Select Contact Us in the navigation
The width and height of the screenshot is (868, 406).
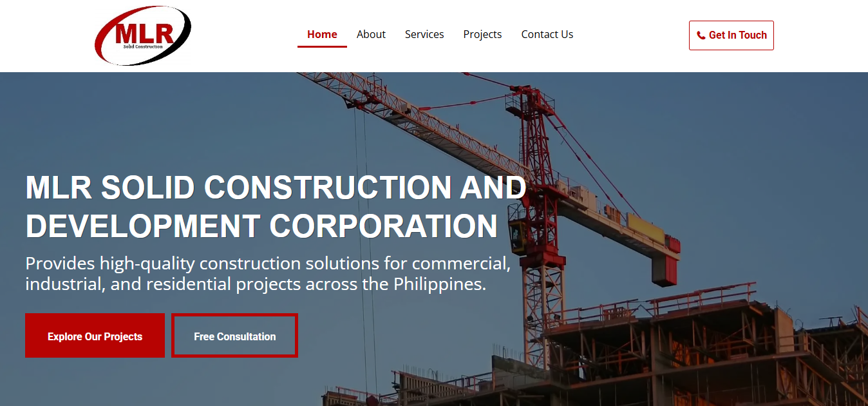547,34
